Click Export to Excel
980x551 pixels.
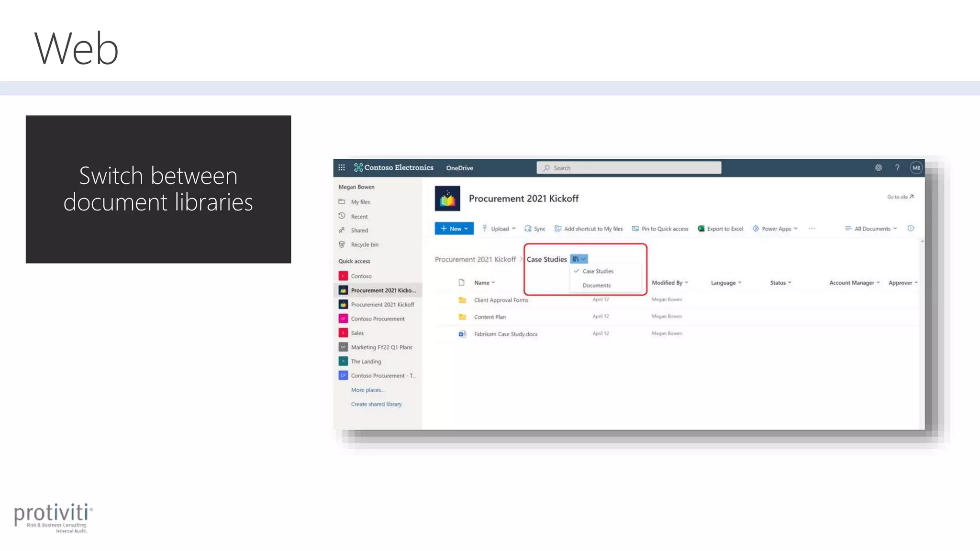point(720,229)
